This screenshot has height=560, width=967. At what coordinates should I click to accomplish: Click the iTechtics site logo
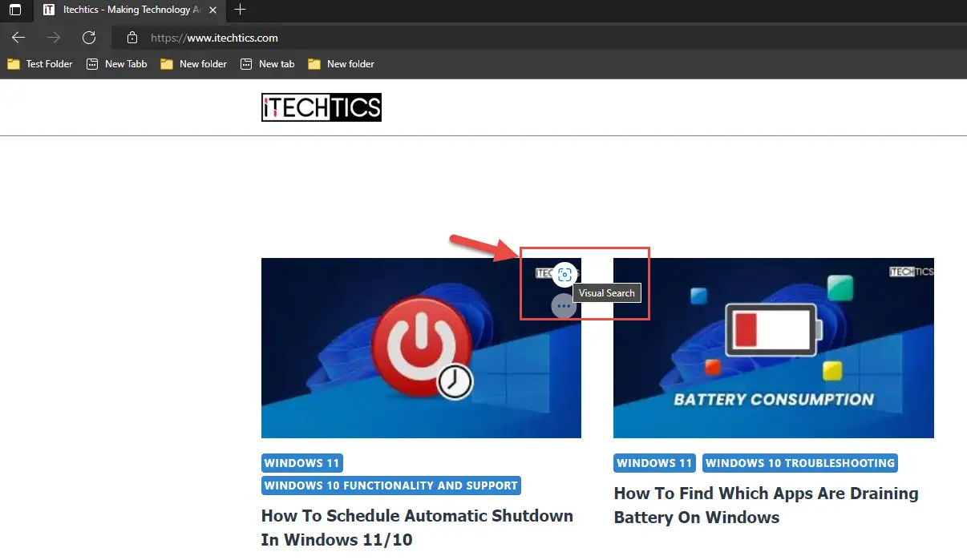(322, 107)
